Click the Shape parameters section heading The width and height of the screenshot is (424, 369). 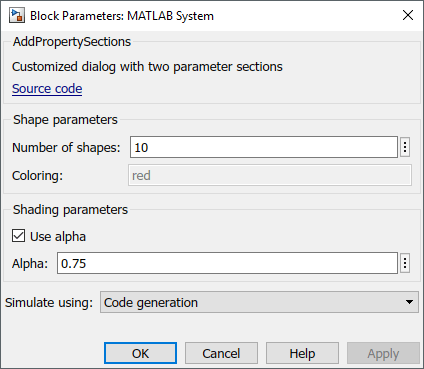[65, 120]
